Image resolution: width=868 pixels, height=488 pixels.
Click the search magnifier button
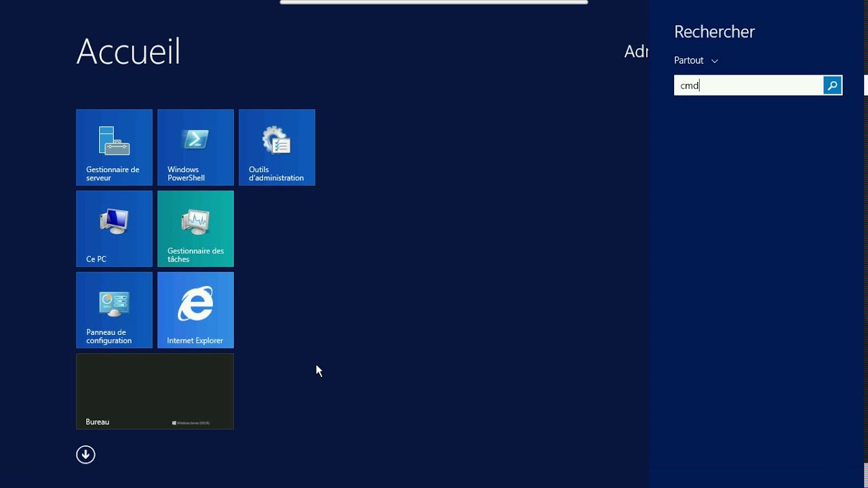(x=832, y=85)
